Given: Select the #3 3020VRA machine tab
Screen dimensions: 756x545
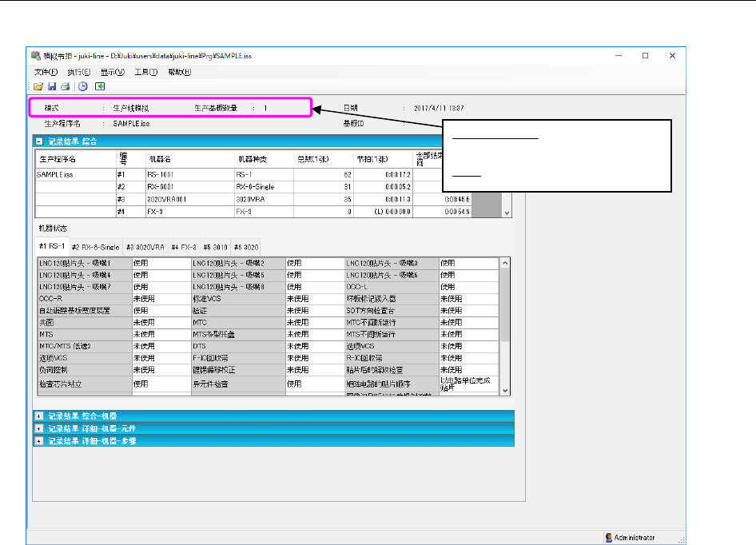Looking at the screenshot, I should [144, 248].
